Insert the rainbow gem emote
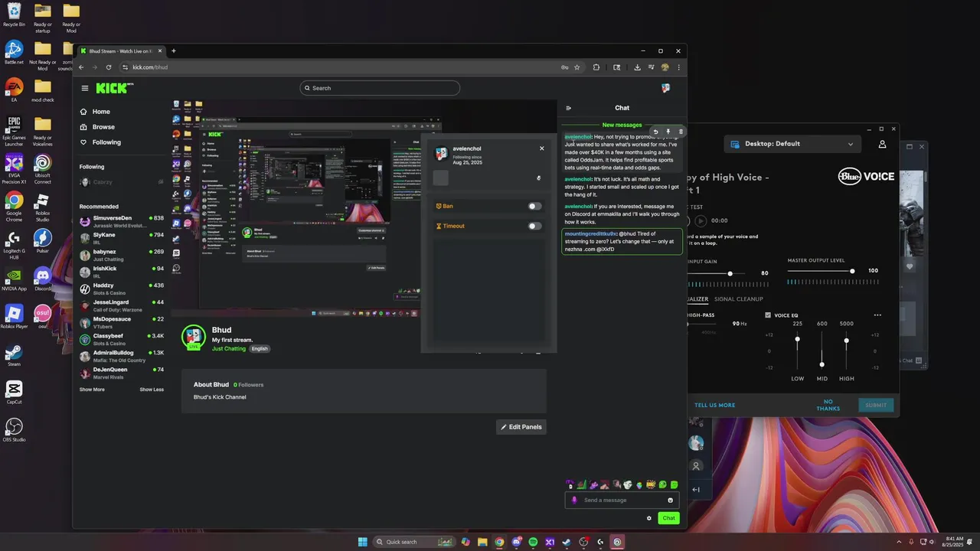Image resolution: width=980 pixels, height=551 pixels. (x=639, y=484)
